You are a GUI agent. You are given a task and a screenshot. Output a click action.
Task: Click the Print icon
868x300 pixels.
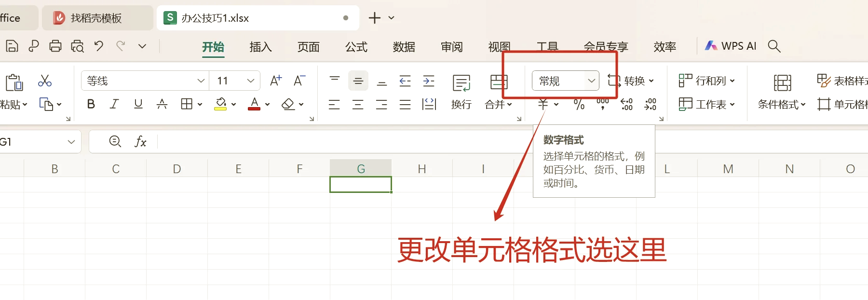pyautogui.click(x=55, y=46)
